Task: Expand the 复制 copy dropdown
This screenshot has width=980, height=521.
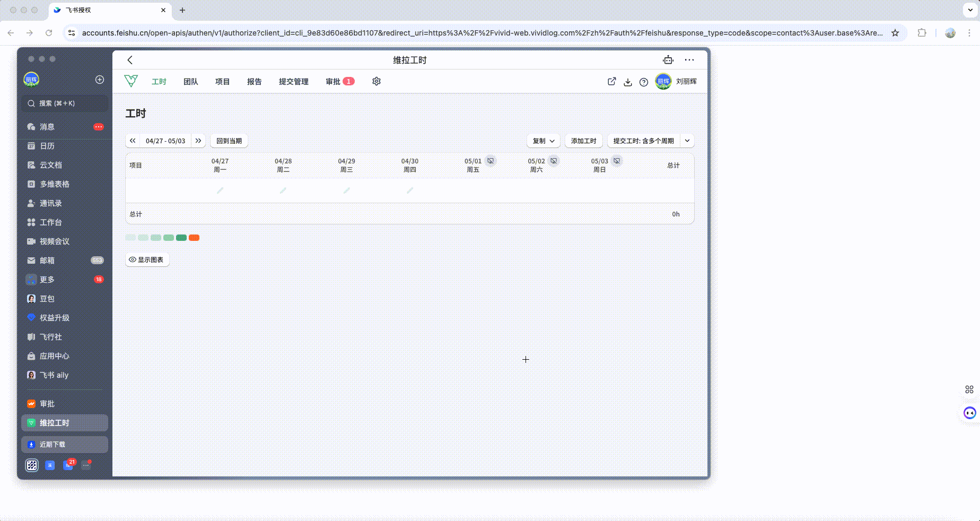Action: [544, 141]
